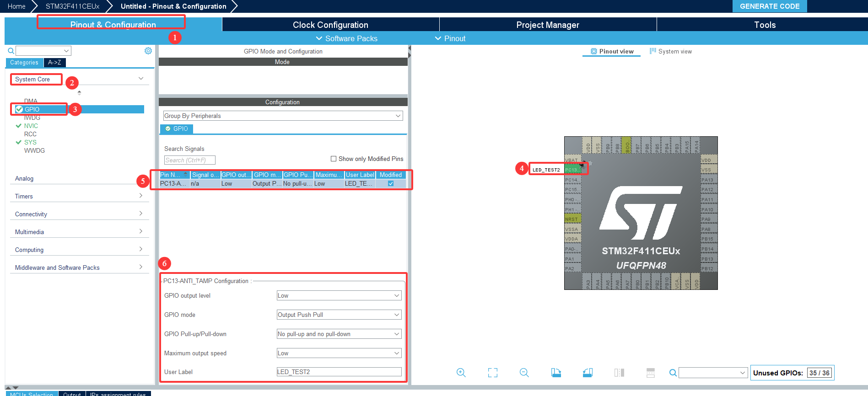
Task: Click the PH0 pin on the chip
Action: [572, 199]
